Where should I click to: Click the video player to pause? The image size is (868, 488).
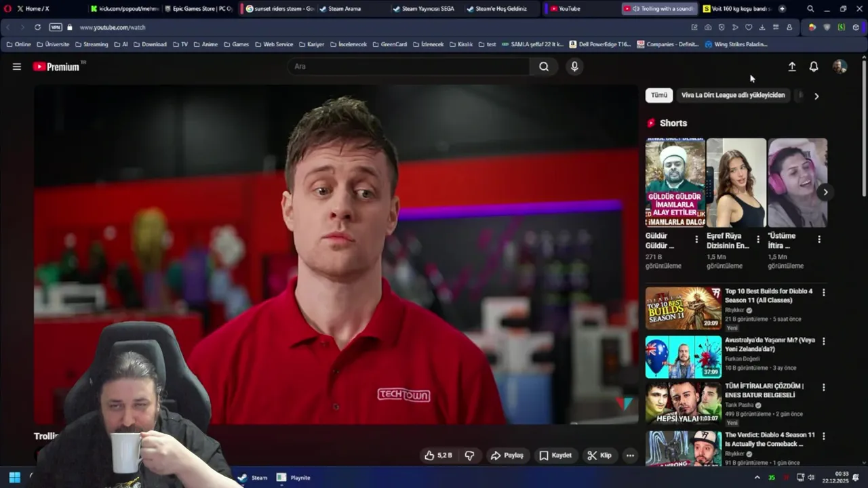pos(336,254)
